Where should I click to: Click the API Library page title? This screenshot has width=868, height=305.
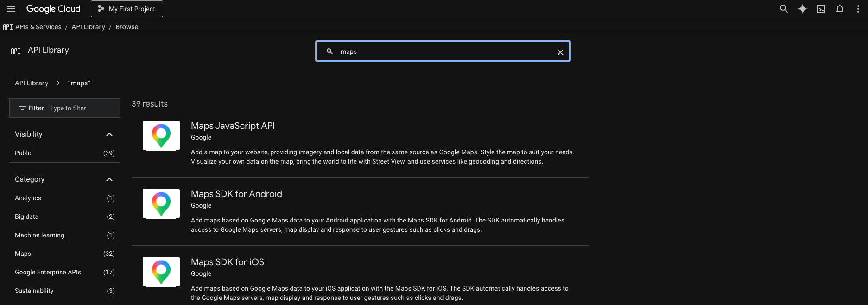click(x=48, y=50)
